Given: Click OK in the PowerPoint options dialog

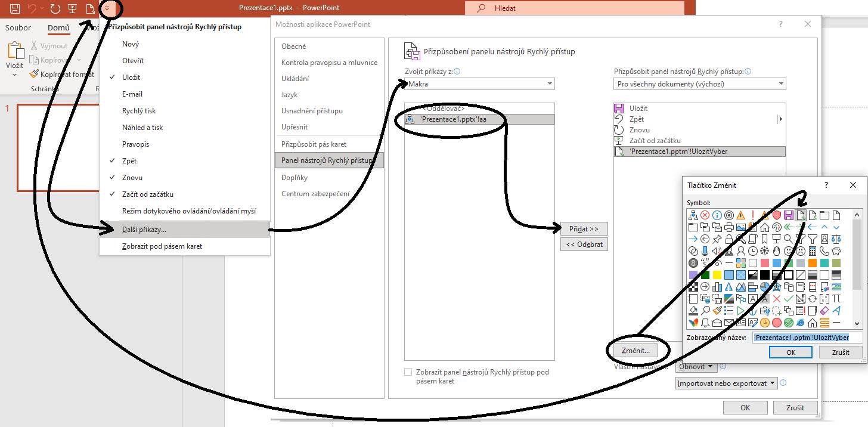Looking at the screenshot, I should 745,408.
